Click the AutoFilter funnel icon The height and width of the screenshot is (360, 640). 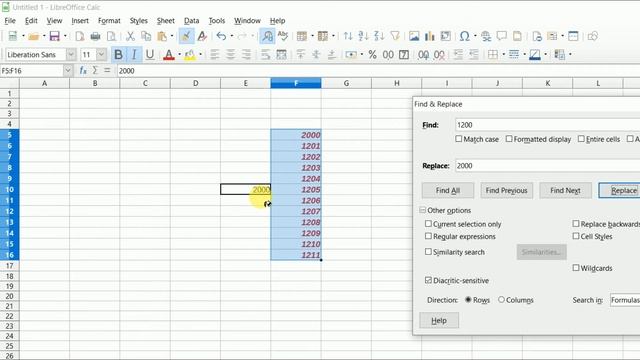pyautogui.click(x=395, y=36)
